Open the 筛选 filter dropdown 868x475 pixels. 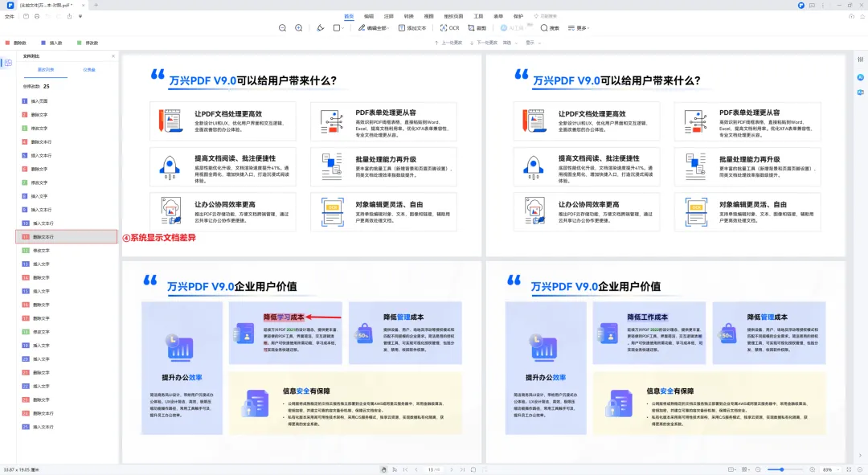point(510,43)
